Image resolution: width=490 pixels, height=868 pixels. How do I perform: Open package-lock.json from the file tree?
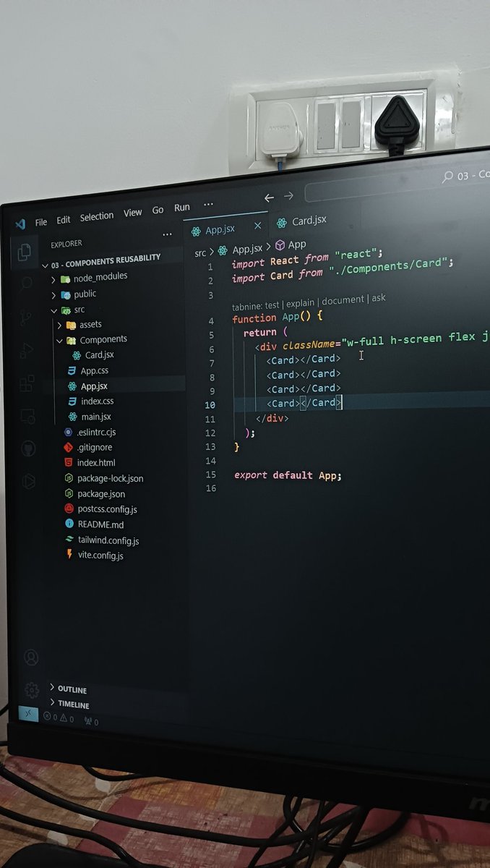(x=110, y=478)
